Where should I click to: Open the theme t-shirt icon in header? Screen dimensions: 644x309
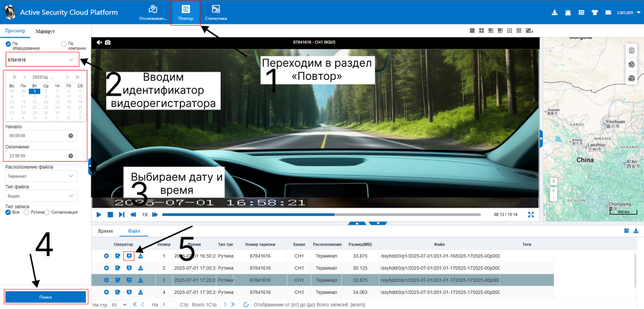pyautogui.click(x=595, y=13)
